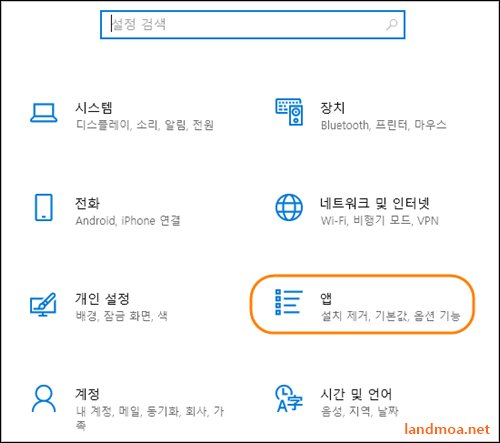
Task: Click the list icon for 앱
Action: click(289, 302)
